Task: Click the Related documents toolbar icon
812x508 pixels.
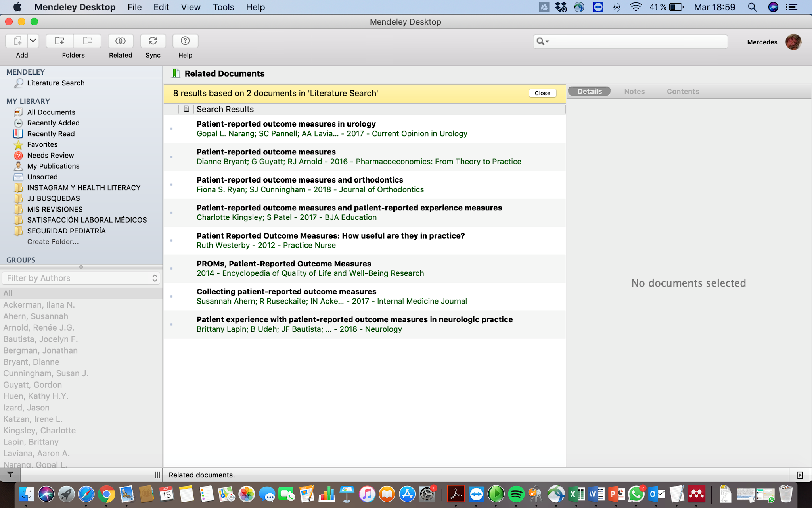Action: [x=121, y=41]
